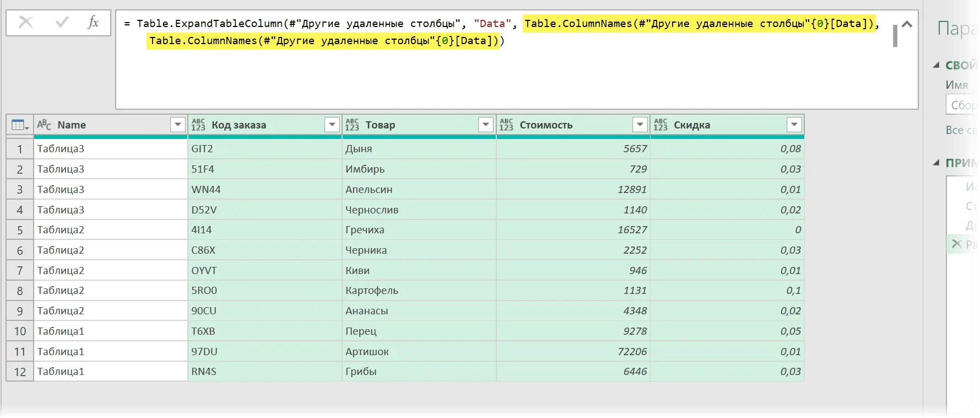This screenshot has height=418, width=980.
Task: Click cell T6XB
Action: [x=265, y=331]
